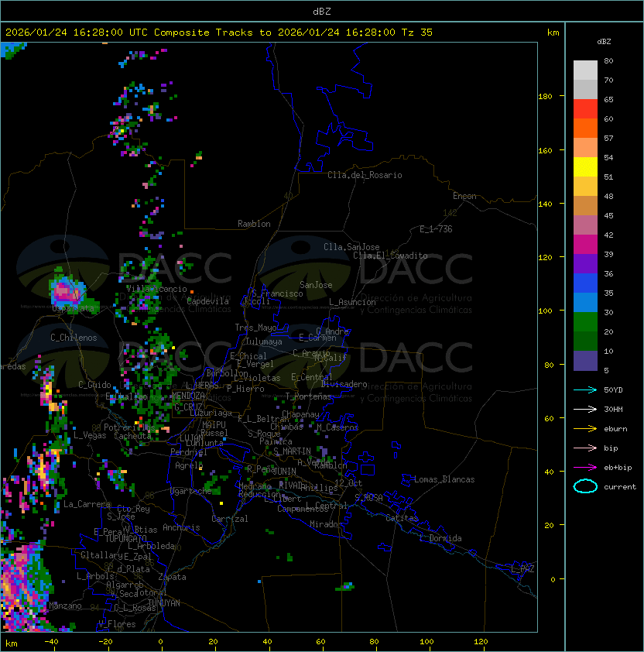The image size is (644, 652).
Task: Pick the slate 5-10 dBZ swatch
Action: tap(585, 361)
